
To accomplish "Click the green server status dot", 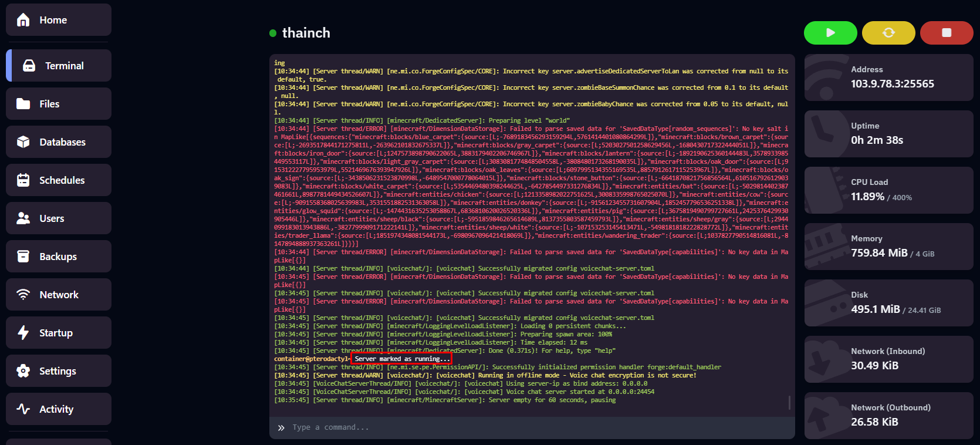I will tap(273, 33).
